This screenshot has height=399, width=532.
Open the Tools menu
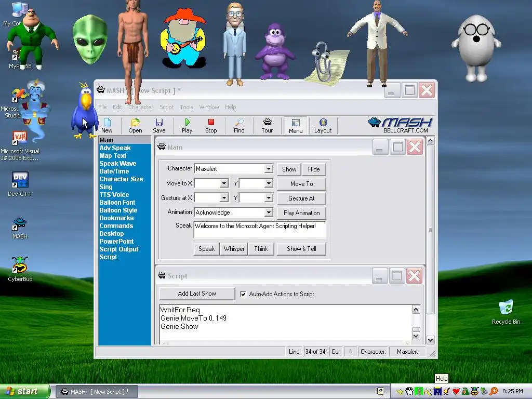pyautogui.click(x=187, y=107)
